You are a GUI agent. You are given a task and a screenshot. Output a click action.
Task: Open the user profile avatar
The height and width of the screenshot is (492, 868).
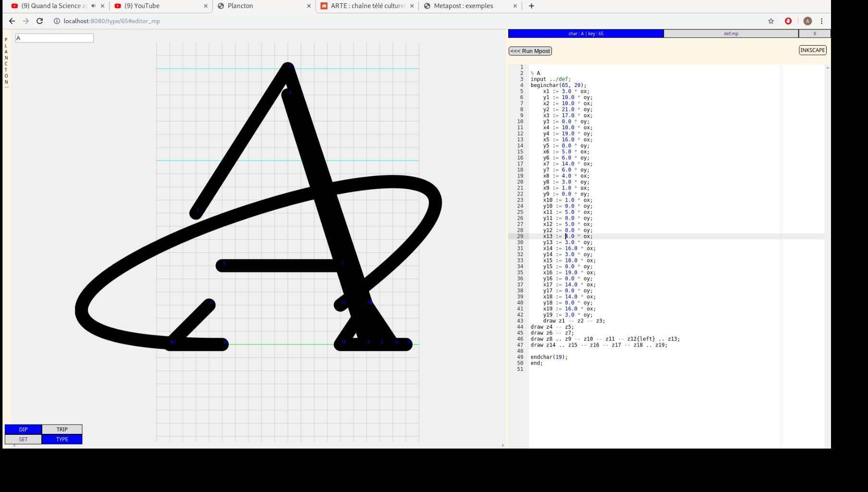coord(807,21)
